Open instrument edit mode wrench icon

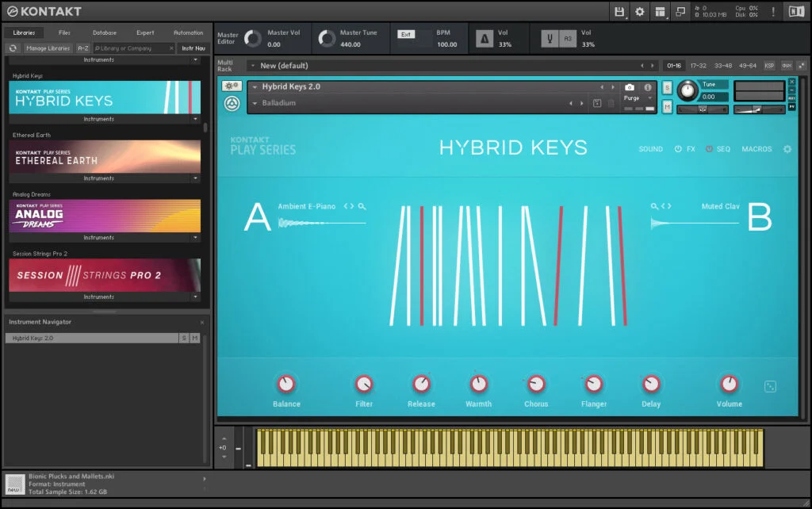point(232,86)
